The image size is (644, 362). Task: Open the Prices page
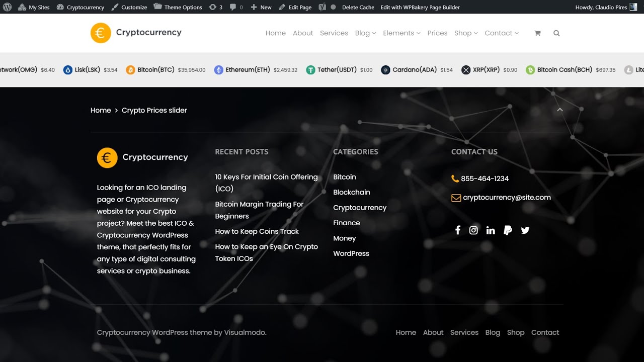tap(437, 33)
